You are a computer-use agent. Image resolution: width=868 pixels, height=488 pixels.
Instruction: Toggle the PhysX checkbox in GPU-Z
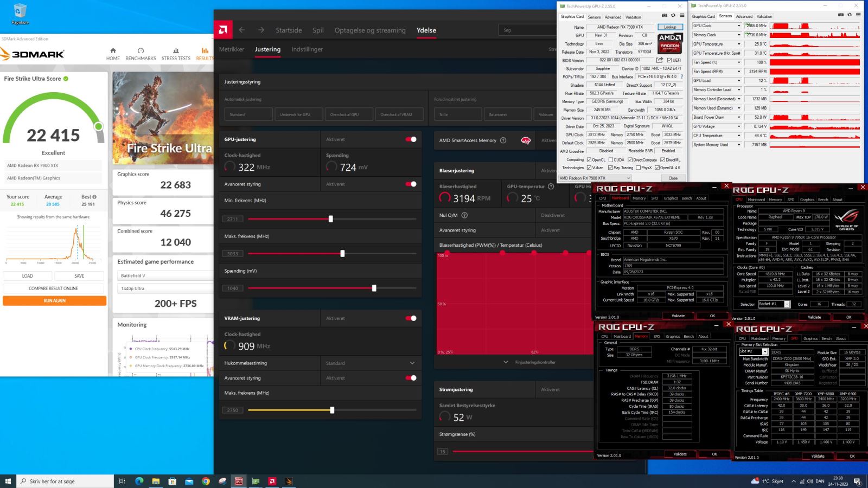tap(639, 168)
